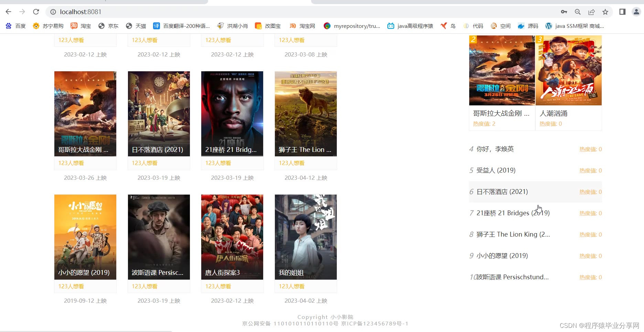Toggle the browser side panel icon
Screen dimensions: 644x332
(x=622, y=12)
